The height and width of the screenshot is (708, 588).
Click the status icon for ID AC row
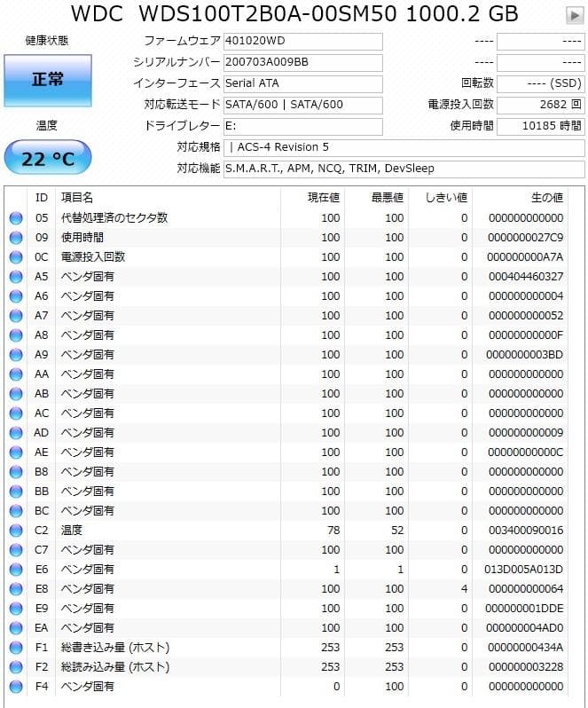click(x=16, y=413)
